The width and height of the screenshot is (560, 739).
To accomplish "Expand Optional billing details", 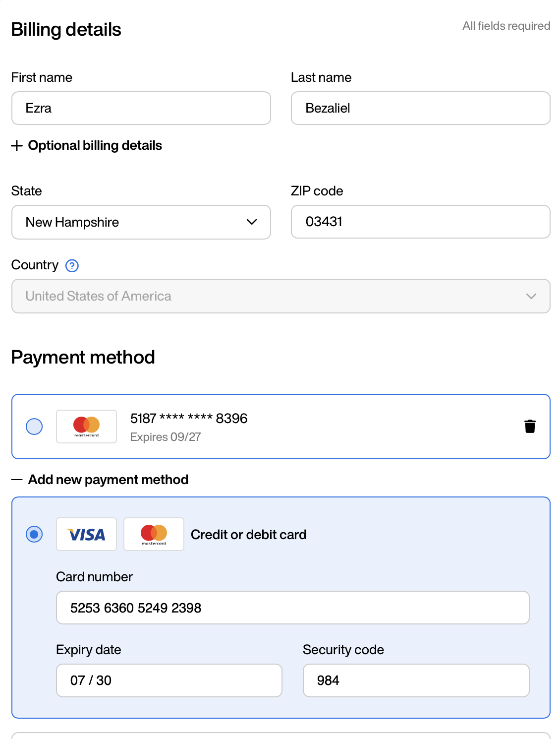I will coord(87,145).
